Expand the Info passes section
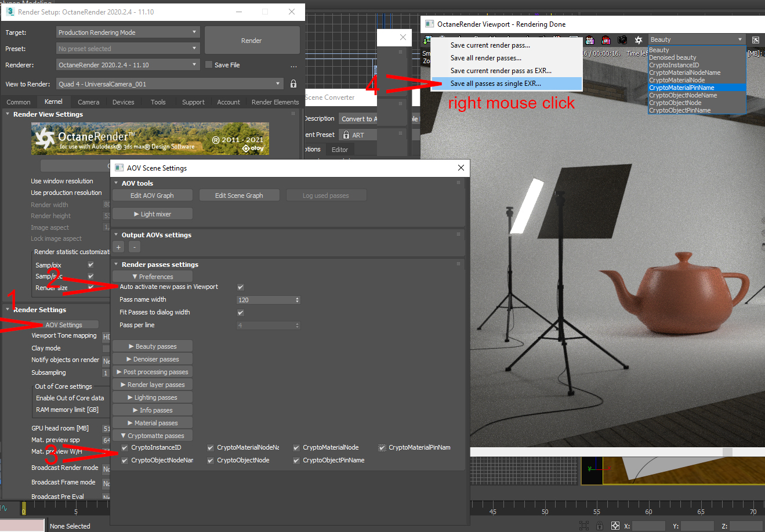This screenshot has height=532, width=765. coord(153,410)
